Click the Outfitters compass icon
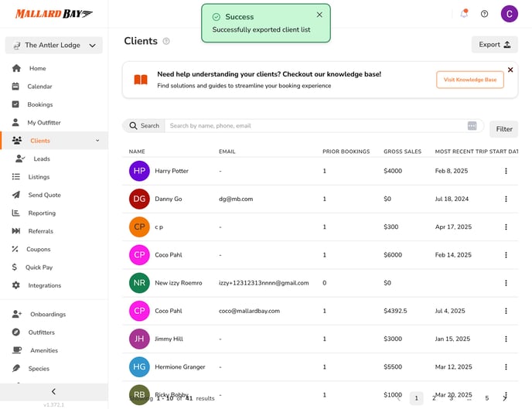Viewport: 532px width, 409px height. [x=16, y=332]
